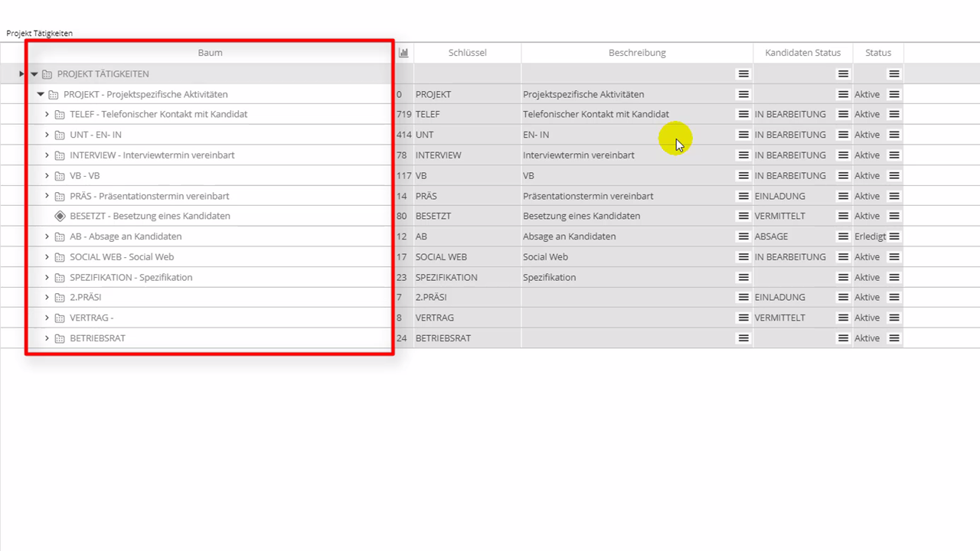Expand the VERTRAG tree node
The width and height of the screenshot is (980, 551).
(x=47, y=318)
